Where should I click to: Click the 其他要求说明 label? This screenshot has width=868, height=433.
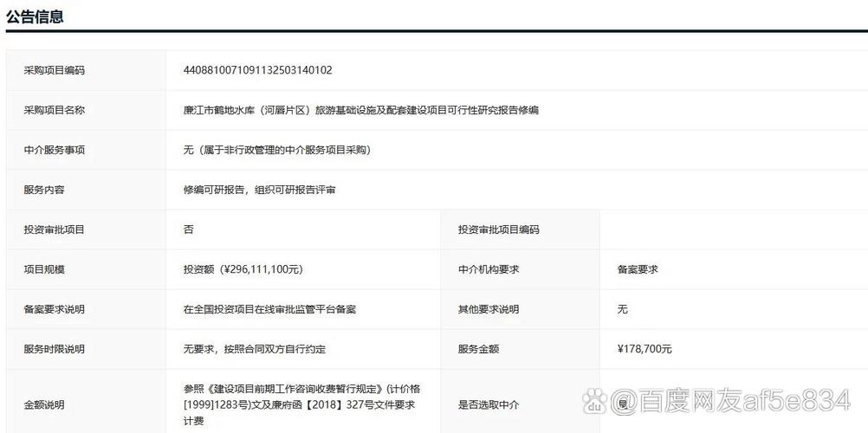click(489, 309)
